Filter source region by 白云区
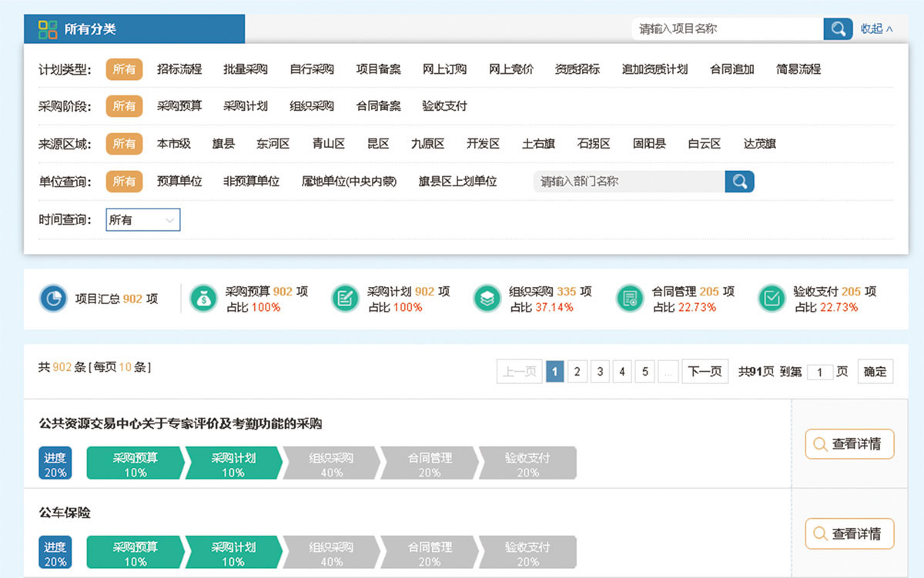This screenshot has height=578, width=924. (x=705, y=144)
